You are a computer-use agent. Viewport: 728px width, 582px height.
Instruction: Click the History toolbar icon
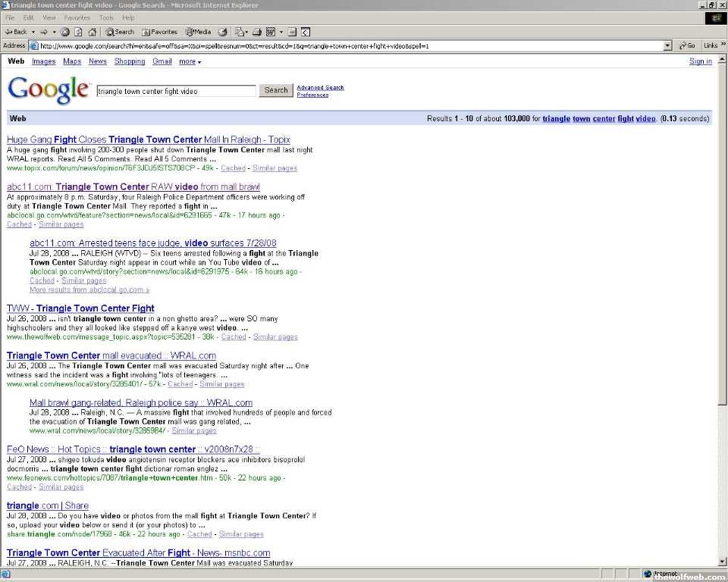click(x=222, y=32)
